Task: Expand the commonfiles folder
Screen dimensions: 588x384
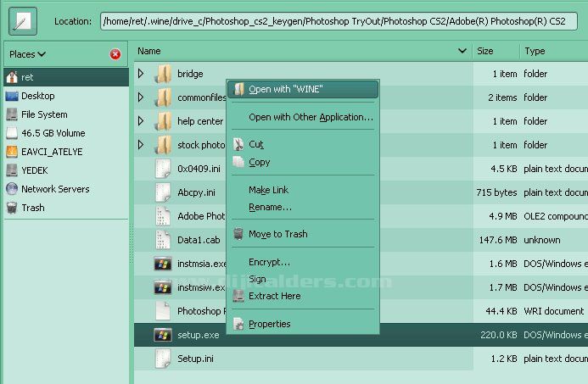Action: pyautogui.click(x=141, y=97)
